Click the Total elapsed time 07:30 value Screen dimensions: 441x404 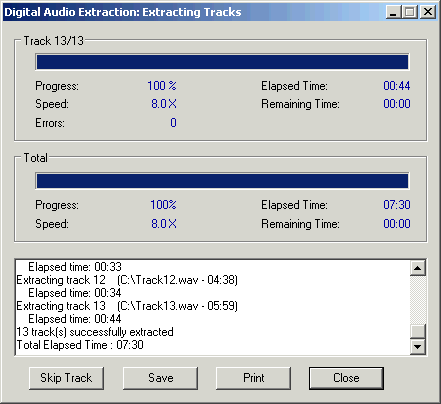(397, 205)
